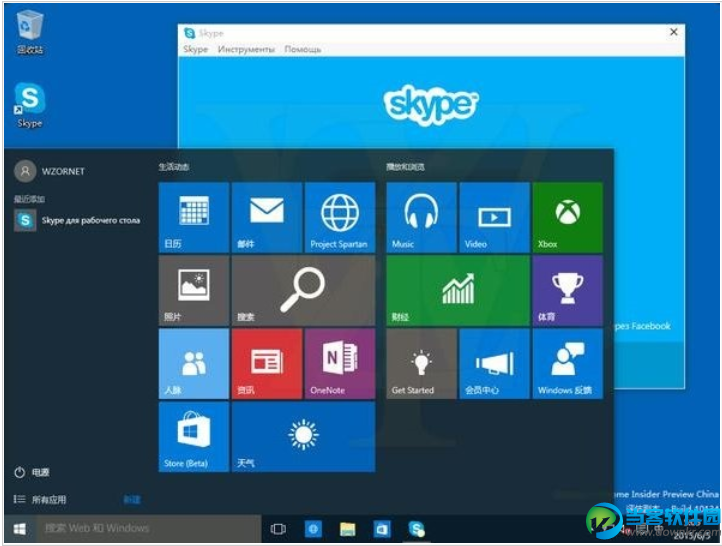Open the People (人脉) tile
The height and width of the screenshot is (546, 722).
[194, 364]
